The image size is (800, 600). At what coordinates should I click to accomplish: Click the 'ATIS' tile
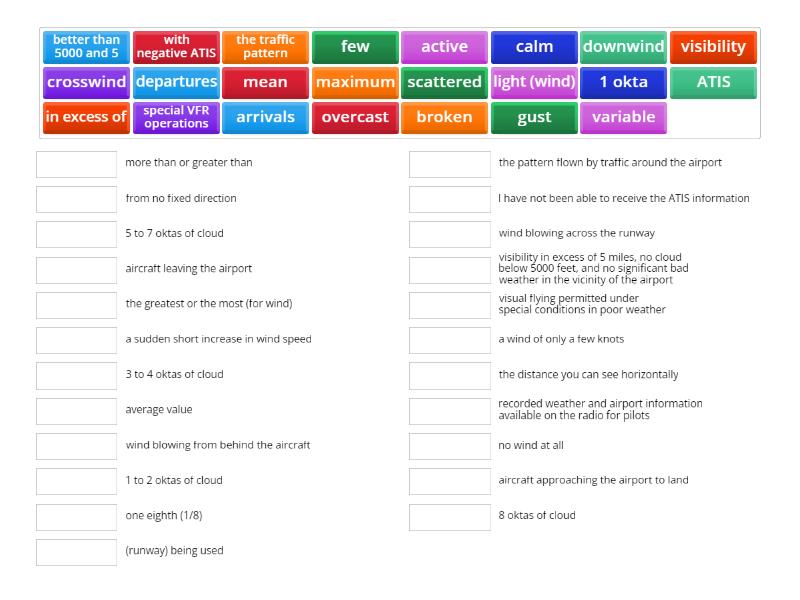713,82
